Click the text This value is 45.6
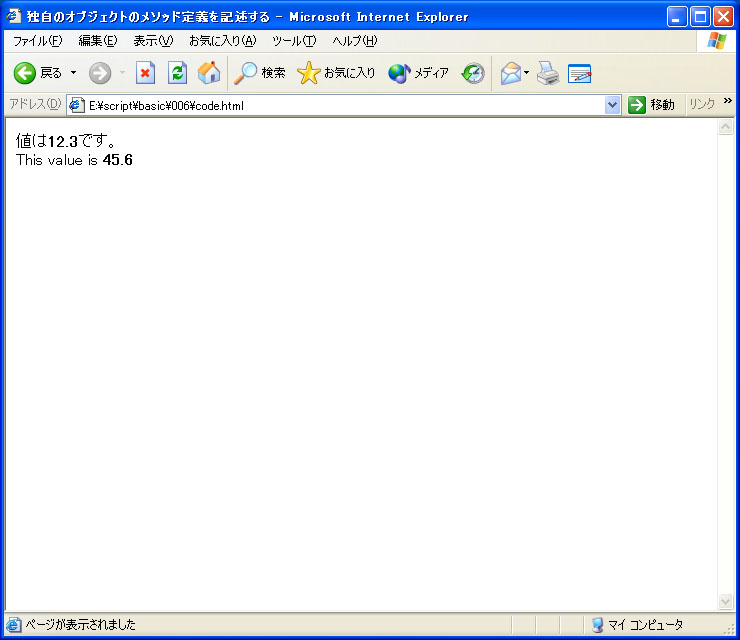 click(x=74, y=160)
